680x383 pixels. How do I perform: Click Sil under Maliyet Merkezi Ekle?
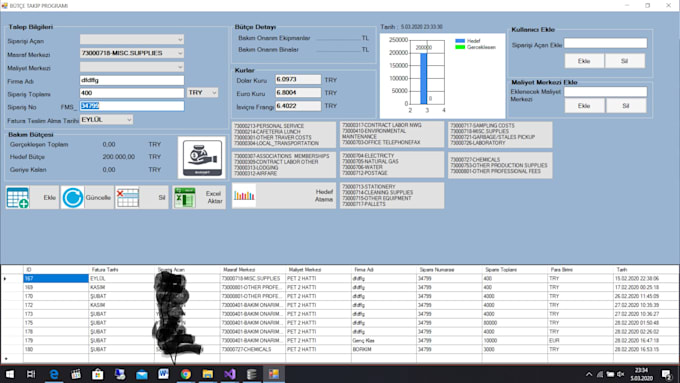pos(625,106)
